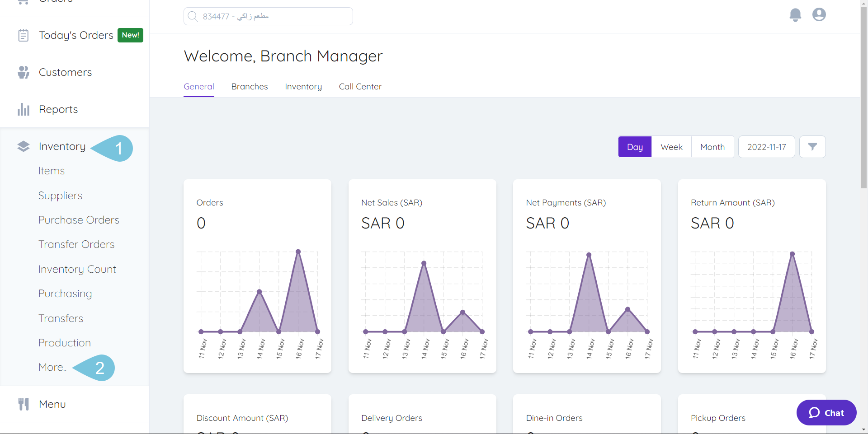Select the Customers icon in sidebar

(x=23, y=72)
